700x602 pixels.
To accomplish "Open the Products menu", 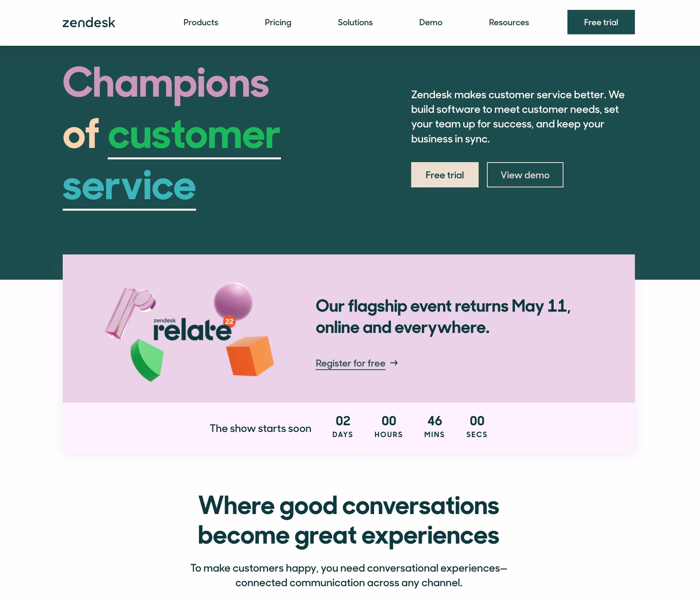I will coord(200,22).
